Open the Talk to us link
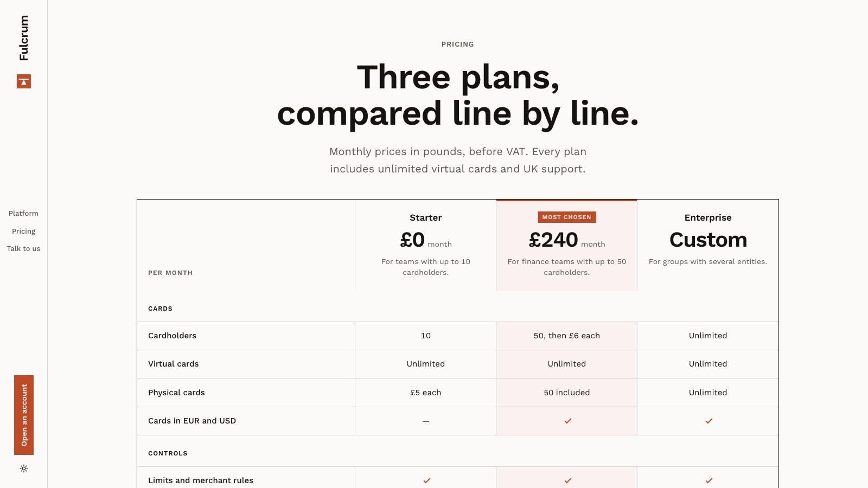Screen dimensions: 868x488 (x=23, y=249)
